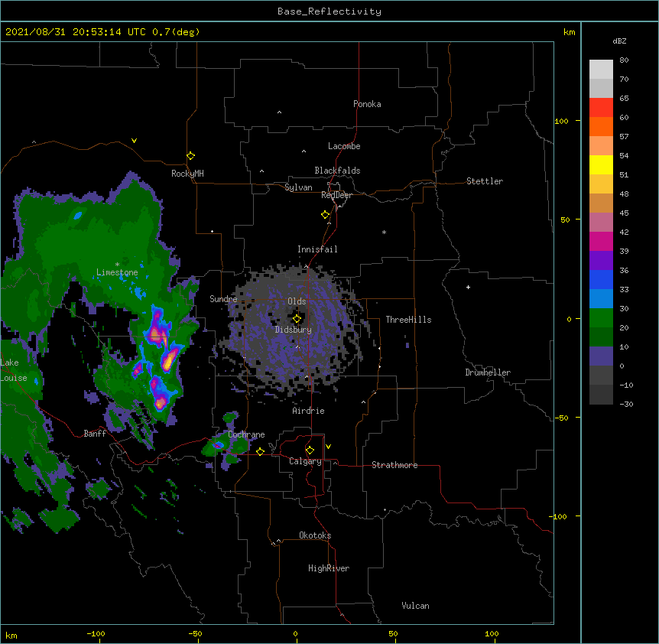The width and height of the screenshot is (659, 644).
Task: Click the HighRiver city label
Action: (329, 568)
